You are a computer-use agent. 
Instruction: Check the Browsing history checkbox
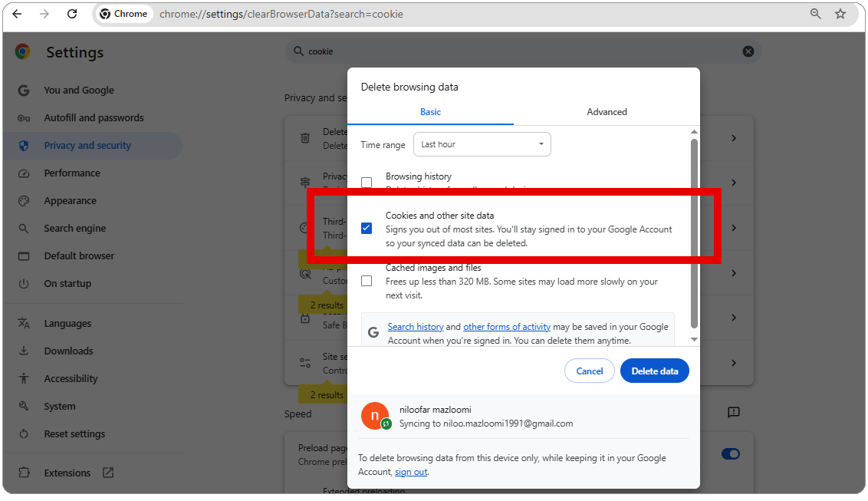(x=367, y=183)
